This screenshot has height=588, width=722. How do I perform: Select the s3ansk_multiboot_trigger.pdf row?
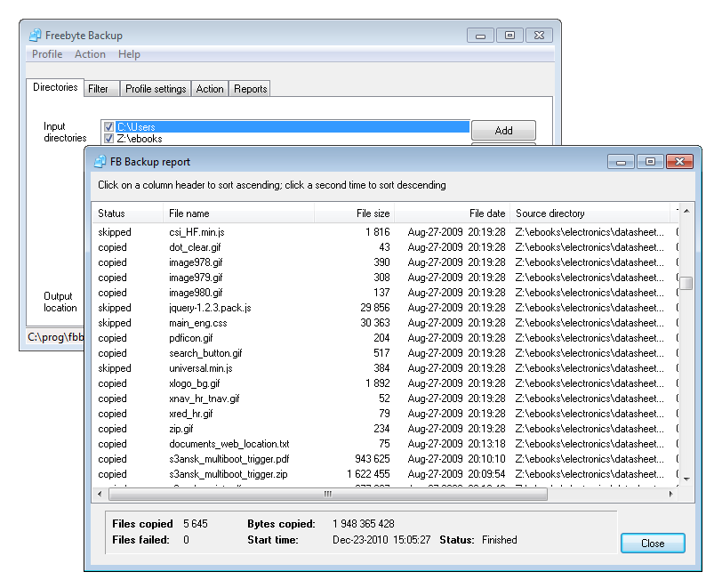tap(385, 459)
